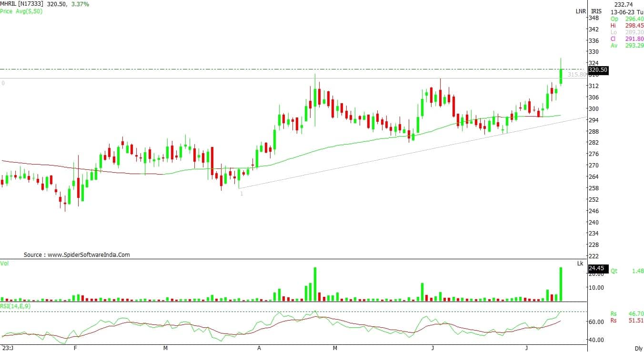644x352 pixels.
Task: Click the IRIS label at top right
Action: point(596,11)
